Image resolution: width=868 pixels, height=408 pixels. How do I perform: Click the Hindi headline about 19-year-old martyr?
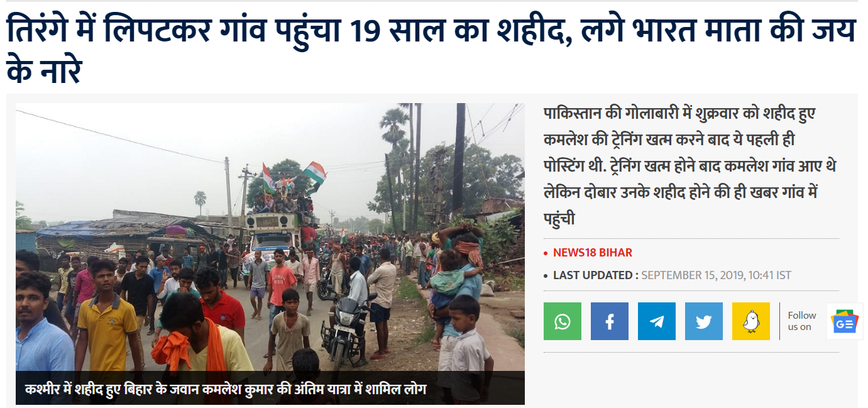click(x=431, y=50)
